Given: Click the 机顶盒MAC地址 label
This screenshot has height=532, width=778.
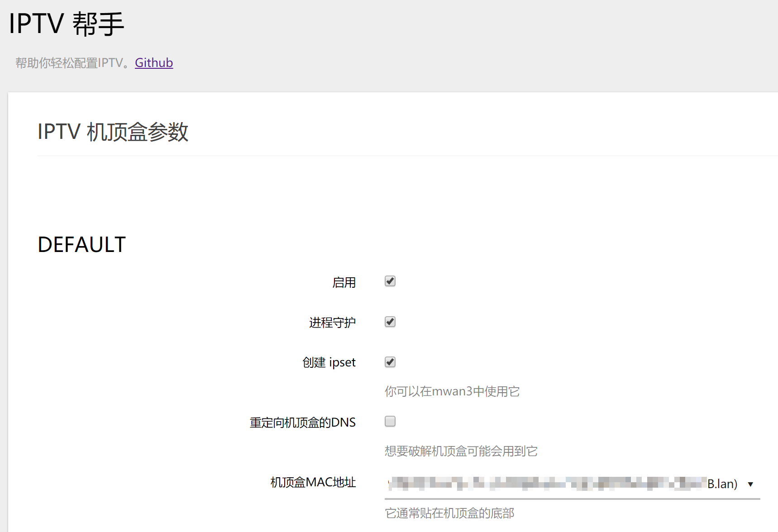Looking at the screenshot, I should tap(313, 482).
